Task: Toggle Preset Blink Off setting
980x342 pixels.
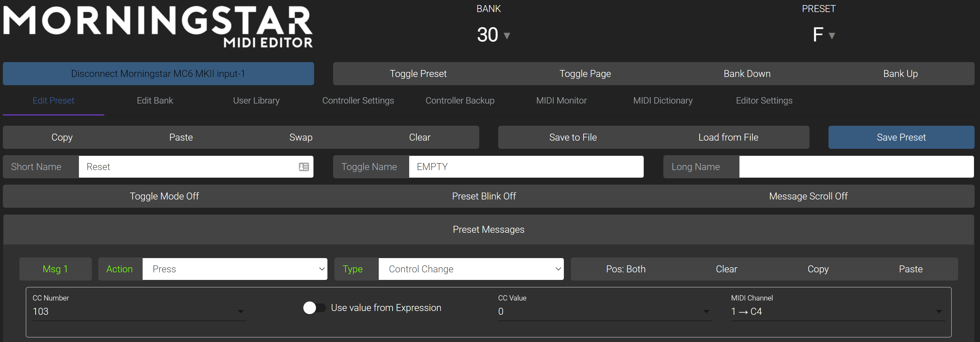Action: [x=484, y=196]
